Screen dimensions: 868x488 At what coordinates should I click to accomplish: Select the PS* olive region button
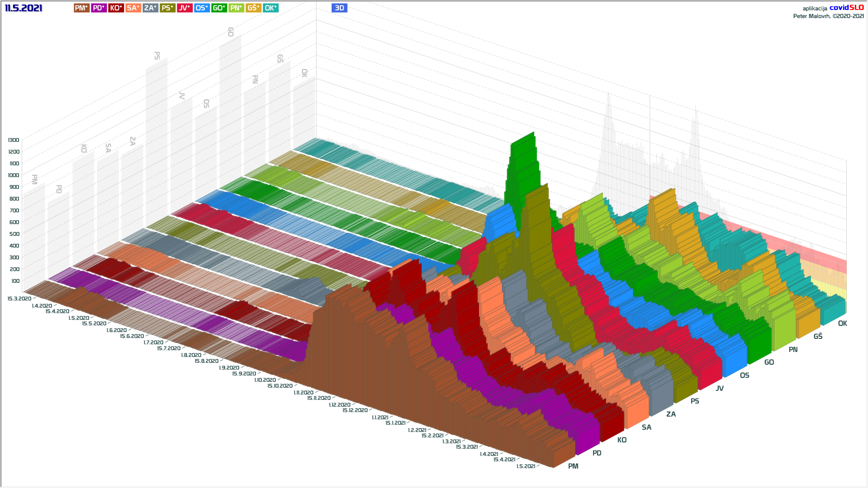pyautogui.click(x=167, y=8)
